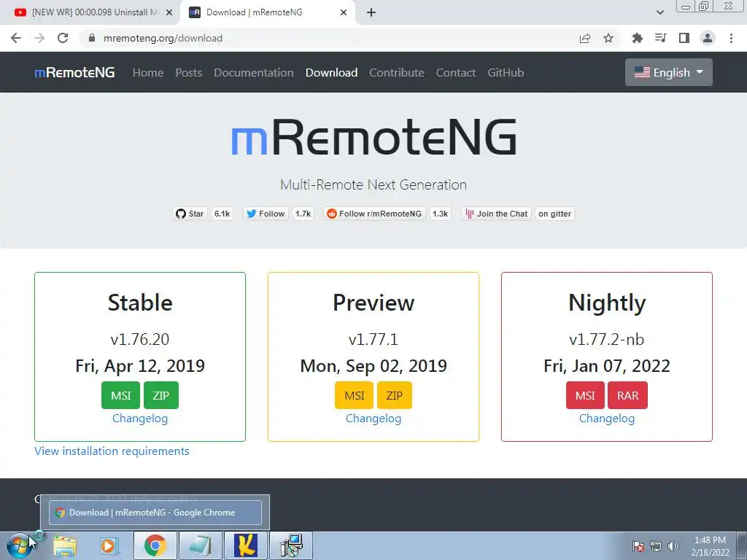The width and height of the screenshot is (747, 560).
Task: Click the v1.77.1 version text
Action: [373, 339]
